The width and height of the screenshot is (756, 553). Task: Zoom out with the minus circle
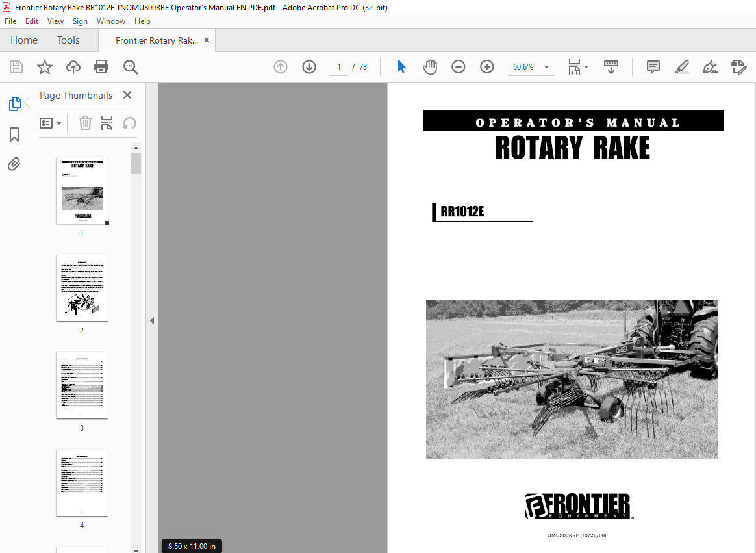[458, 67]
